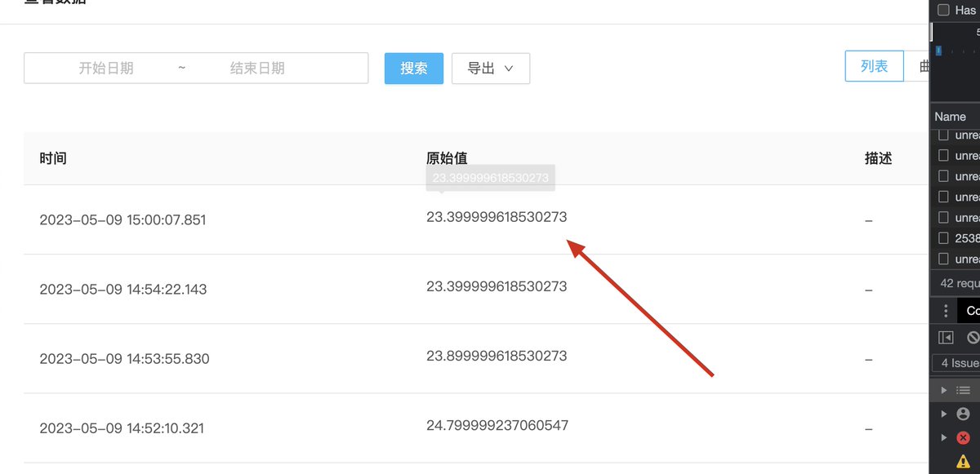Select the user messages icon in console sidebar
This screenshot has width=980, height=474.
click(x=962, y=414)
